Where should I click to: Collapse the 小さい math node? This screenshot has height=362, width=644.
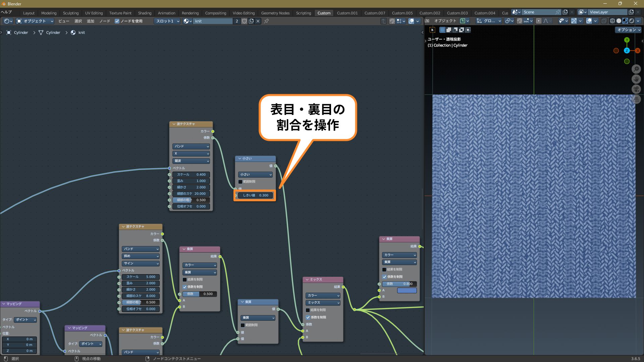click(239, 158)
